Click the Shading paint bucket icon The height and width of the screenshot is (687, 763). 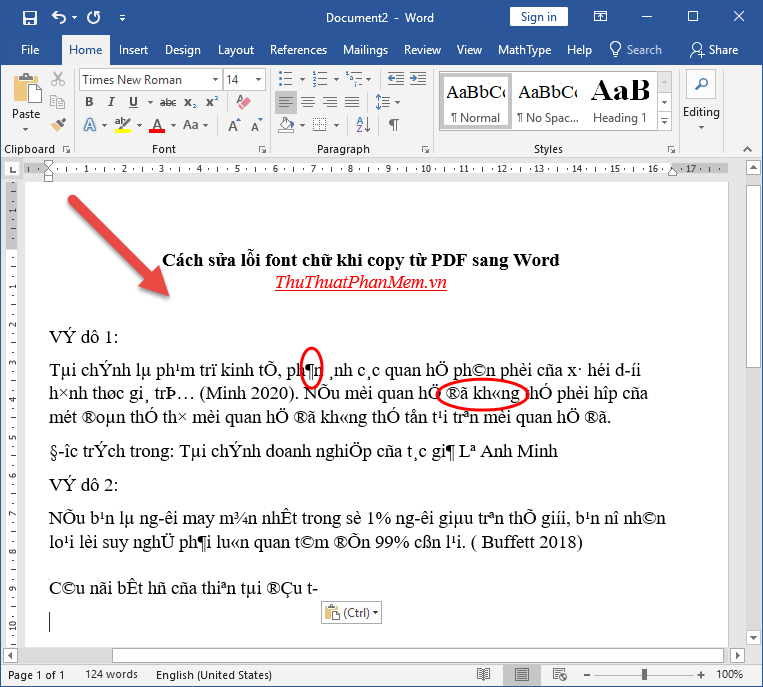click(286, 125)
